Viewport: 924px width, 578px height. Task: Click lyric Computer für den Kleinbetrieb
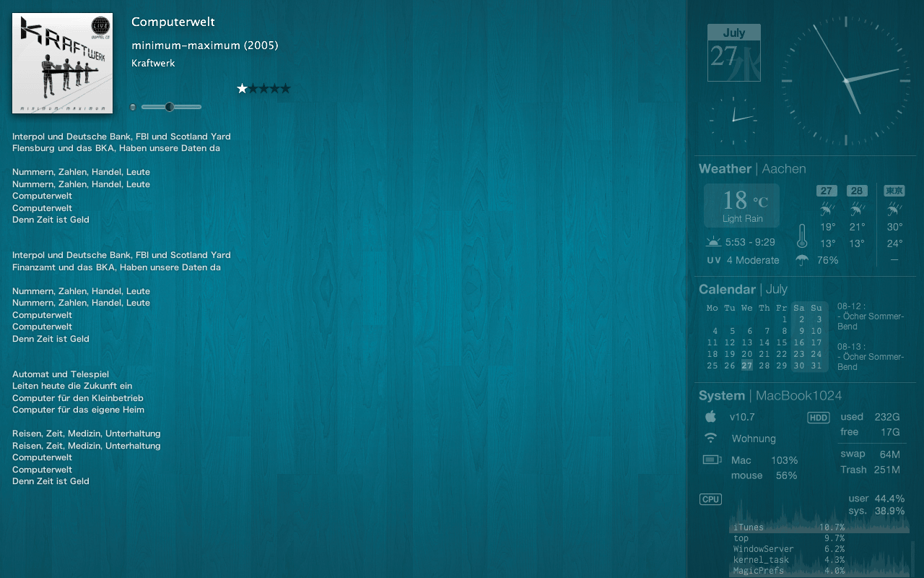coord(78,398)
